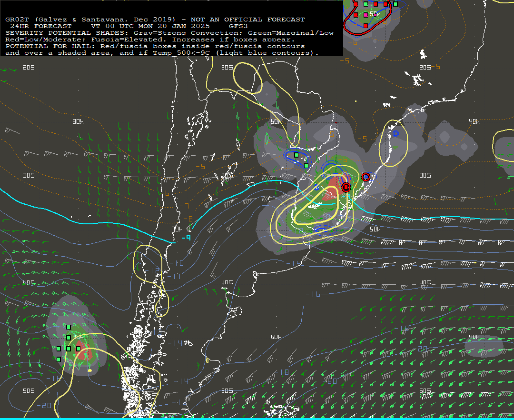Click the orange "-7" contour label

pyautogui.click(x=185, y=206)
